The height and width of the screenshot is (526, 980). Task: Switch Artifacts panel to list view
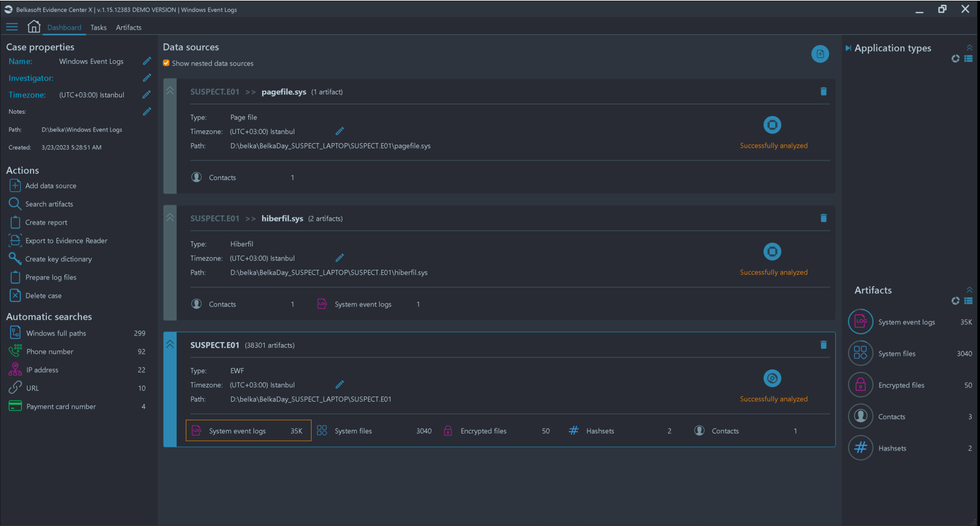[x=969, y=301]
